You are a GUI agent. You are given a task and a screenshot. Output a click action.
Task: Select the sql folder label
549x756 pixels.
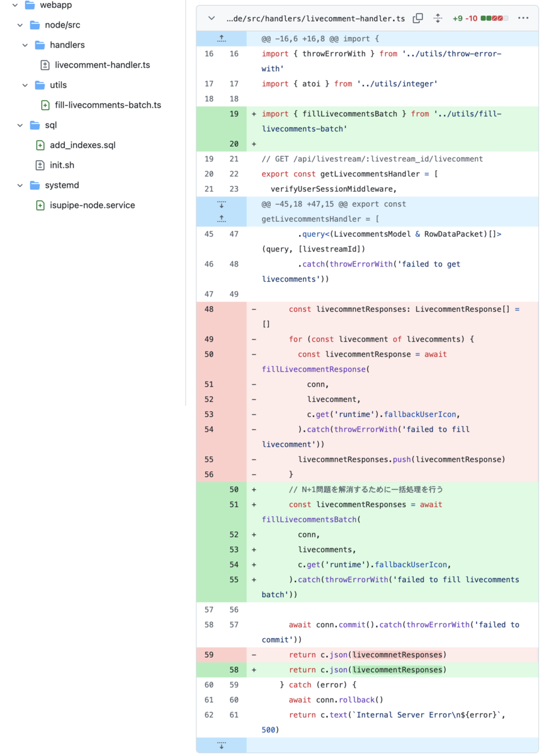[x=51, y=125]
